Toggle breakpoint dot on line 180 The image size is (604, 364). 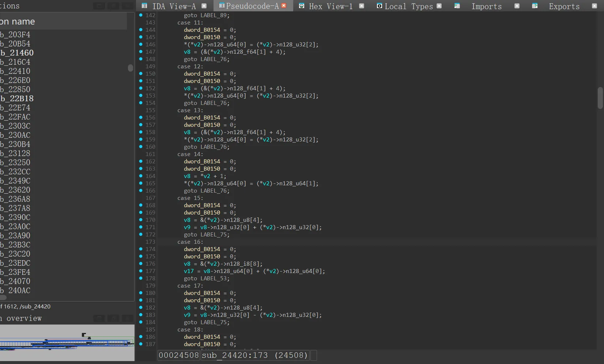(x=141, y=293)
